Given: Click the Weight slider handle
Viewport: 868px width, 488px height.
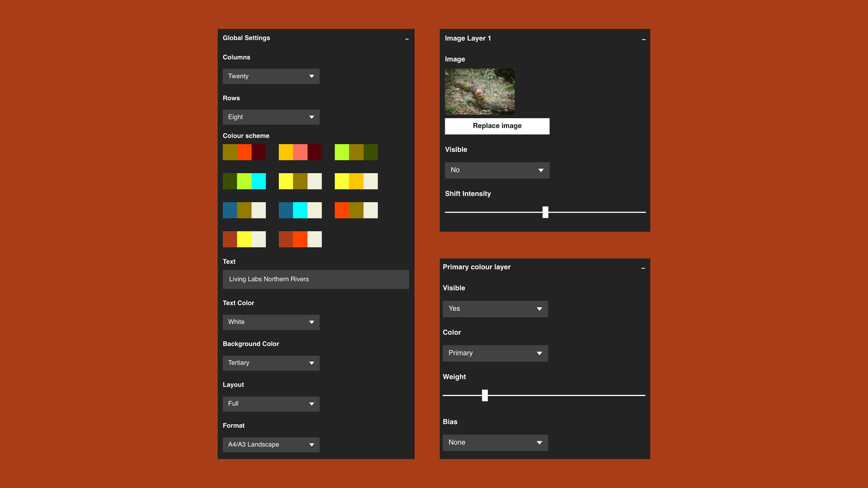Looking at the screenshot, I should [x=485, y=395].
